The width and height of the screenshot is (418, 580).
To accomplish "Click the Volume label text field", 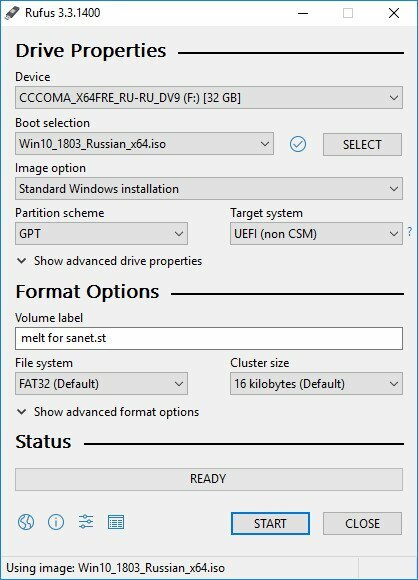I will (x=209, y=338).
